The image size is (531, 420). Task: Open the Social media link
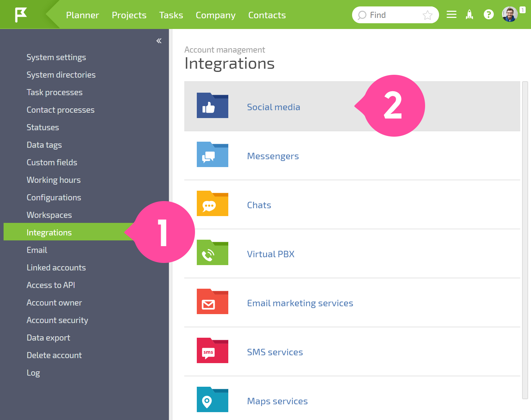coord(274,107)
